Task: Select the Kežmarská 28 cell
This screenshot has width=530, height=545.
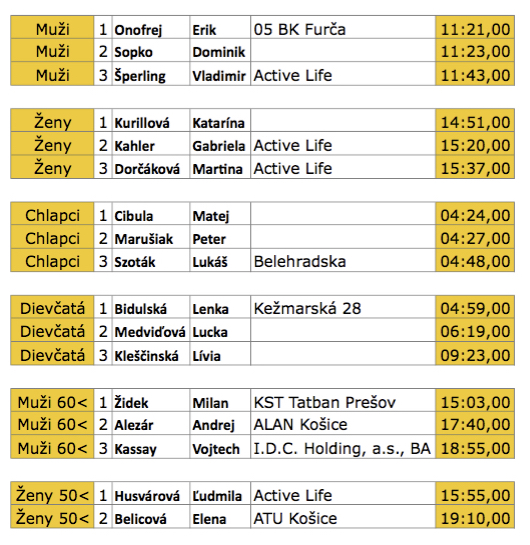Action: (x=343, y=307)
